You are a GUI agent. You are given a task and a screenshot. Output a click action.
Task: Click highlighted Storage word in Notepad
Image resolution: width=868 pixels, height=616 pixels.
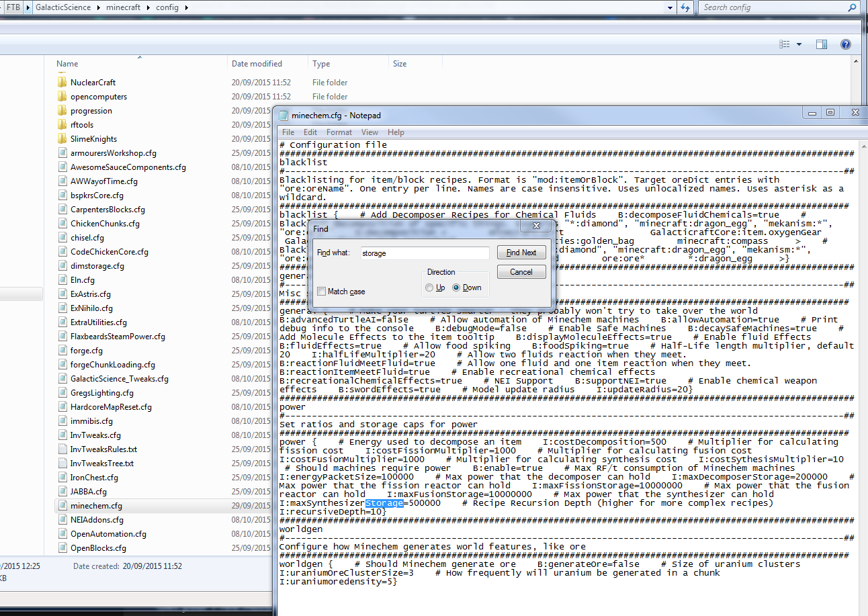384,503
